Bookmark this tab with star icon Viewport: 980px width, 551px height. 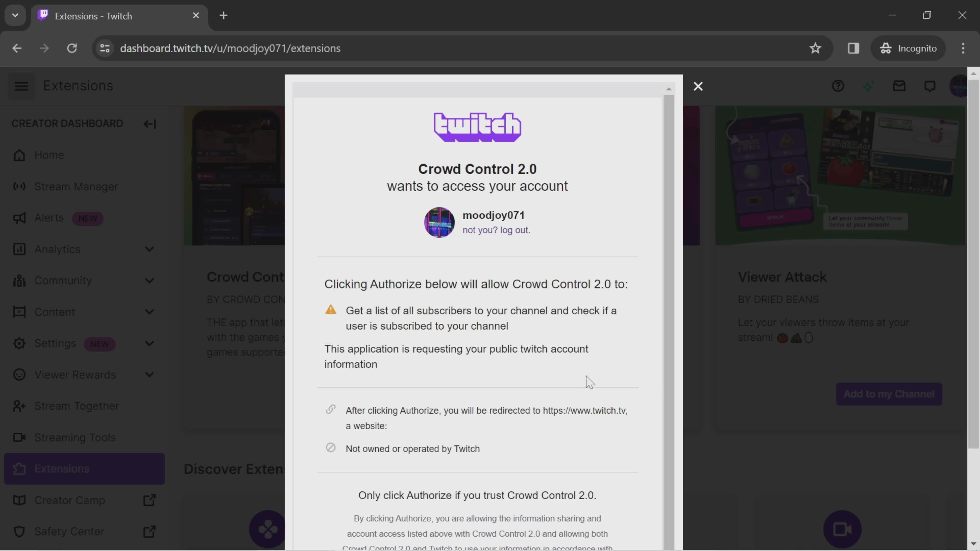pyautogui.click(x=815, y=48)
